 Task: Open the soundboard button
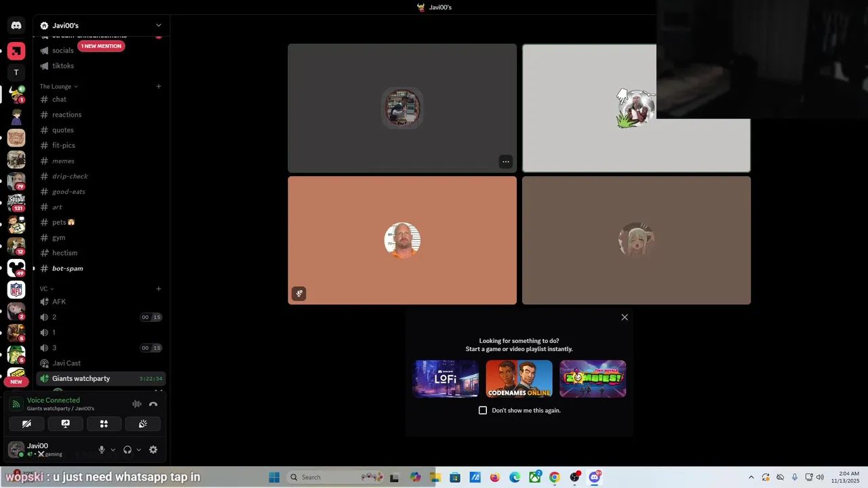point(142,424)
